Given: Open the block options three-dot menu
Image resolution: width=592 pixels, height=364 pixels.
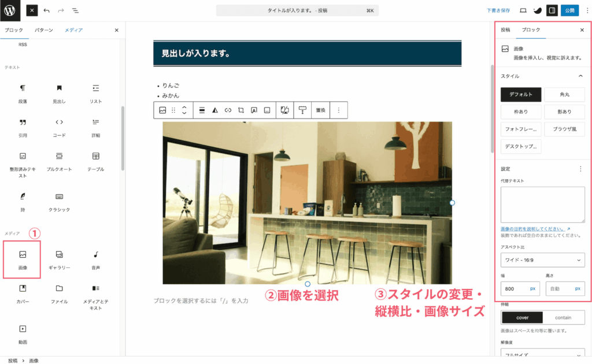Looking at the screenshot, I should (339, 110).
